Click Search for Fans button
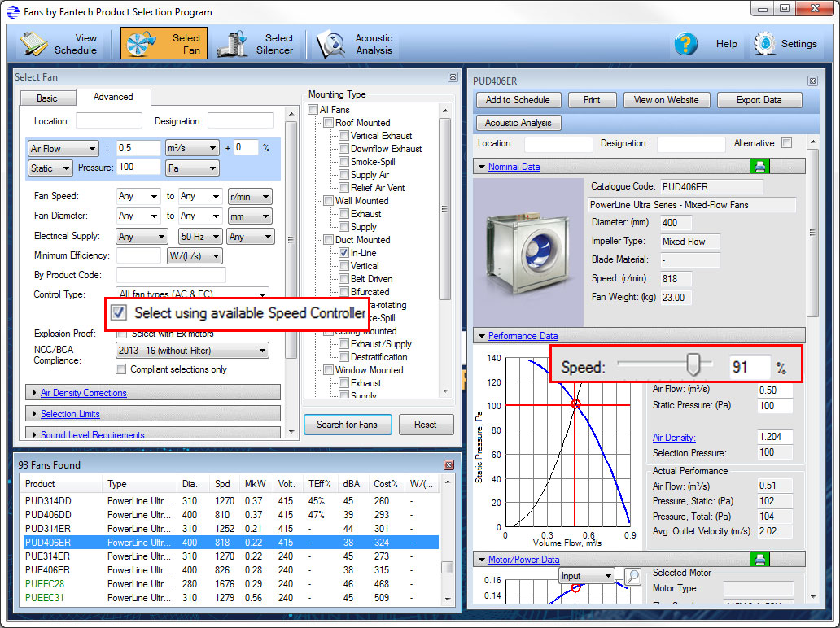The image size is (840, 628). pos(347,425)
